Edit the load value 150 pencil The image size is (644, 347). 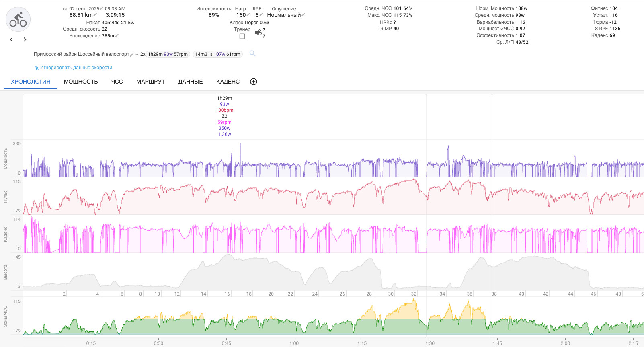[x=248, y=15]
